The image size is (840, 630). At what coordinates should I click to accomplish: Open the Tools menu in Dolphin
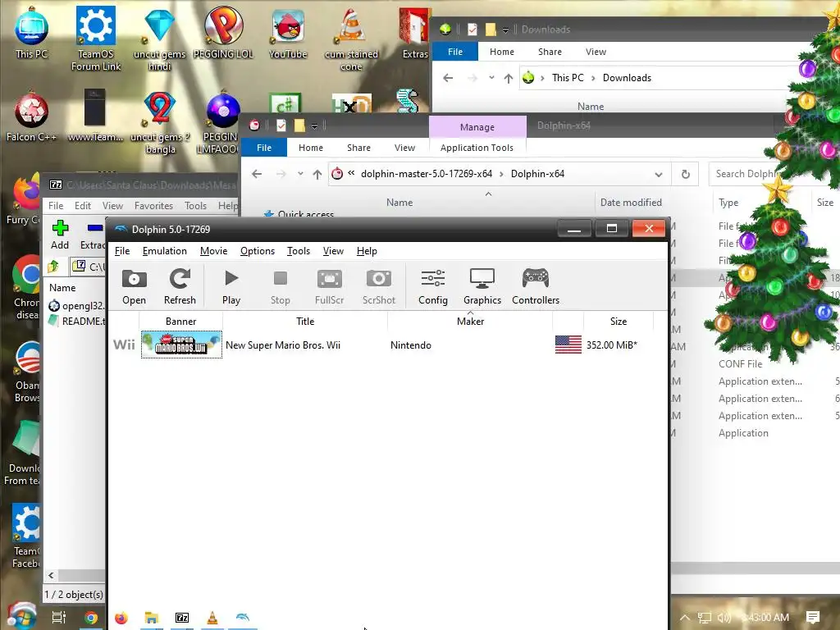[x=299, y=251]
